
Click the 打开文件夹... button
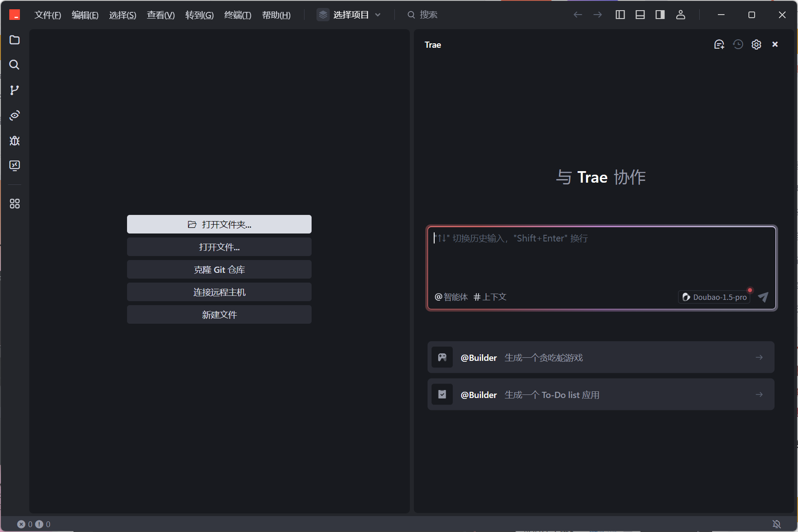219,224
